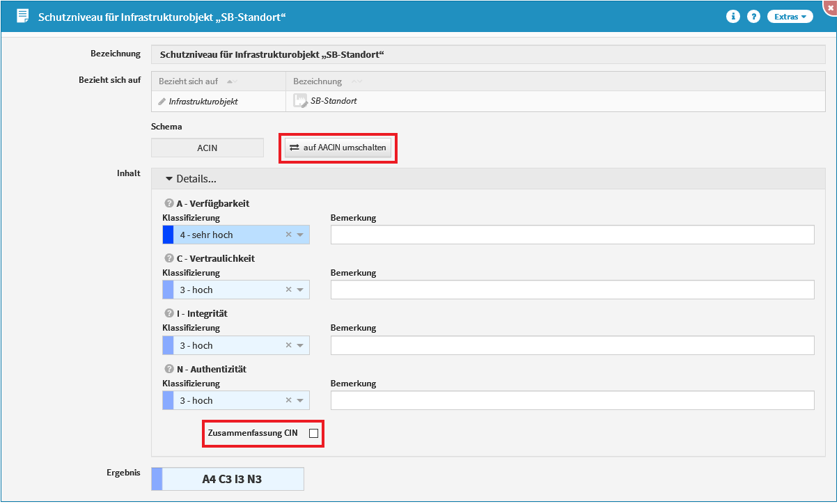Click the dark blue Verfügbarkeit color swatch
Screen dimensions: 839x504
168,235
